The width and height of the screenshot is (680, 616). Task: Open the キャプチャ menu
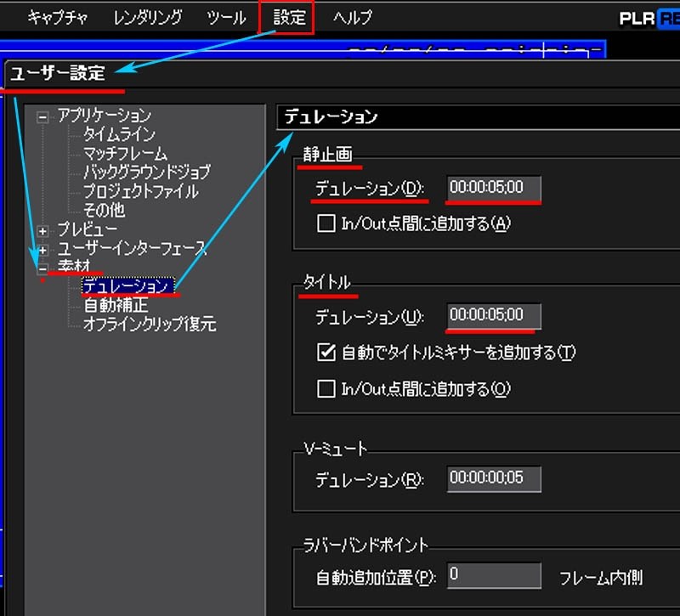[x=57, y=18]
